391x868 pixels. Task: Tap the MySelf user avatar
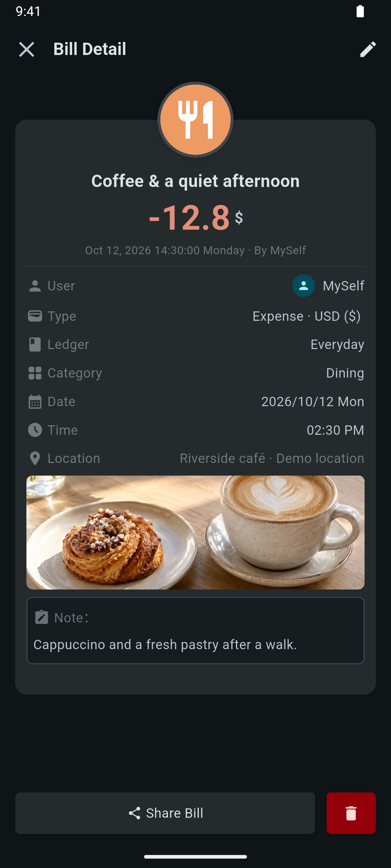[x=303, y=286]
